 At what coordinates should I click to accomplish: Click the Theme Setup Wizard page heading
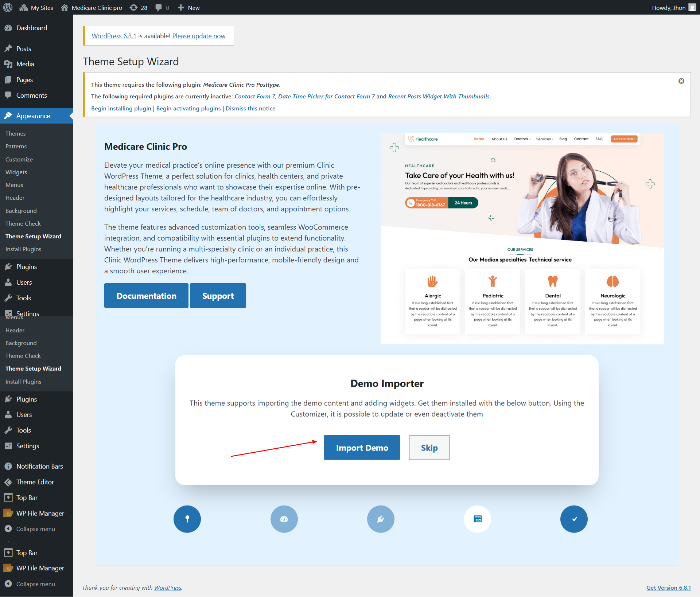click(x=131, y=62)
